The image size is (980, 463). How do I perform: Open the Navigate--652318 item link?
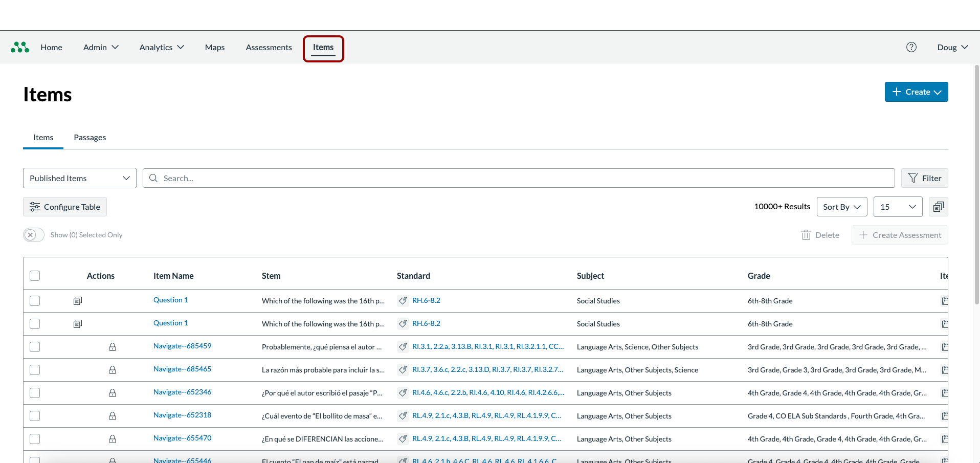coord(183,415)
